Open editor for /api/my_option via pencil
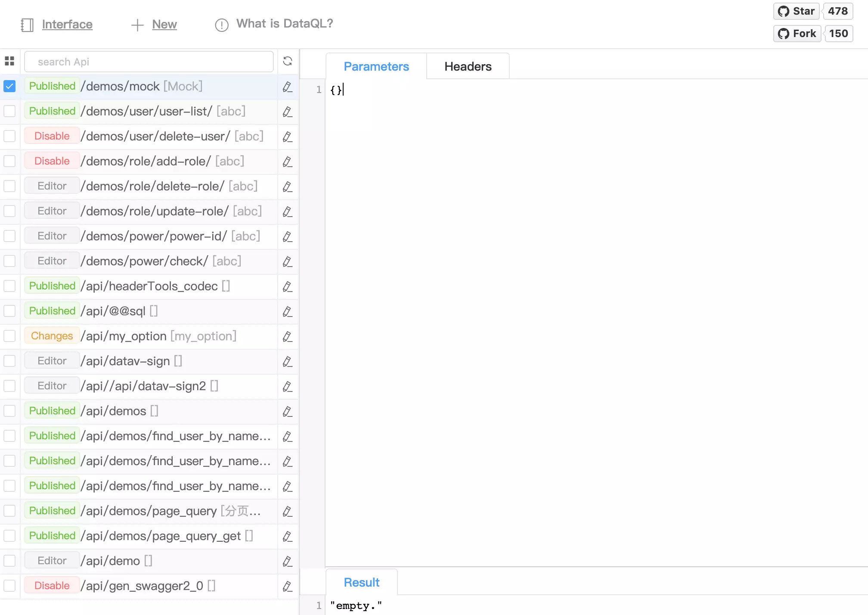This screenshot has height=615, width=868. pyautogui.click(x=288, y=336)
